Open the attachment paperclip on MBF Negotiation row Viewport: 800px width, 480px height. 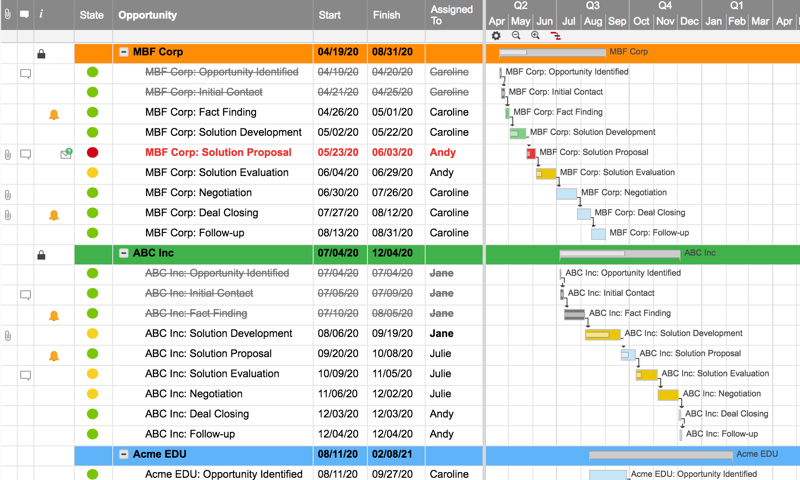(8, 194)
